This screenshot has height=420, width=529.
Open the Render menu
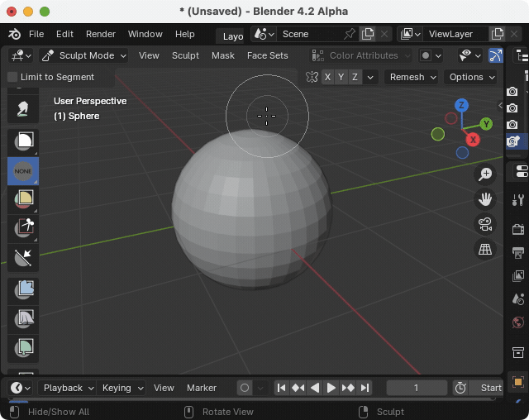pos(101,34)
